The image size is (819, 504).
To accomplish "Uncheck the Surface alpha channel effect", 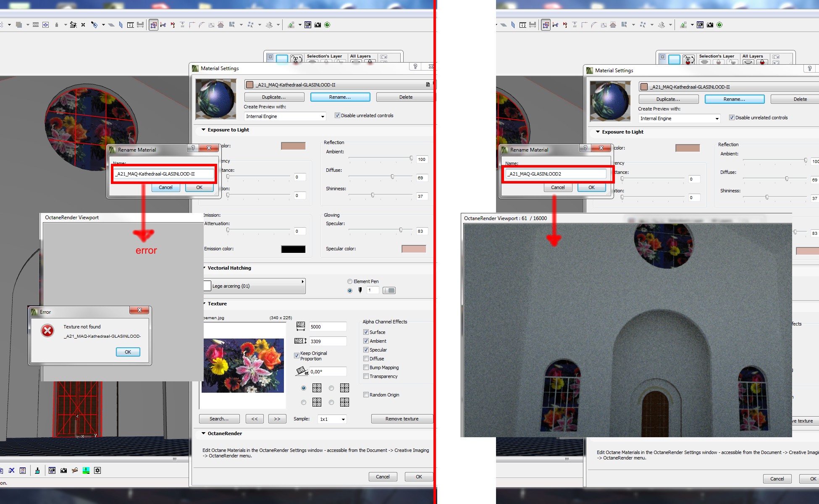I will tap(366, 332).
